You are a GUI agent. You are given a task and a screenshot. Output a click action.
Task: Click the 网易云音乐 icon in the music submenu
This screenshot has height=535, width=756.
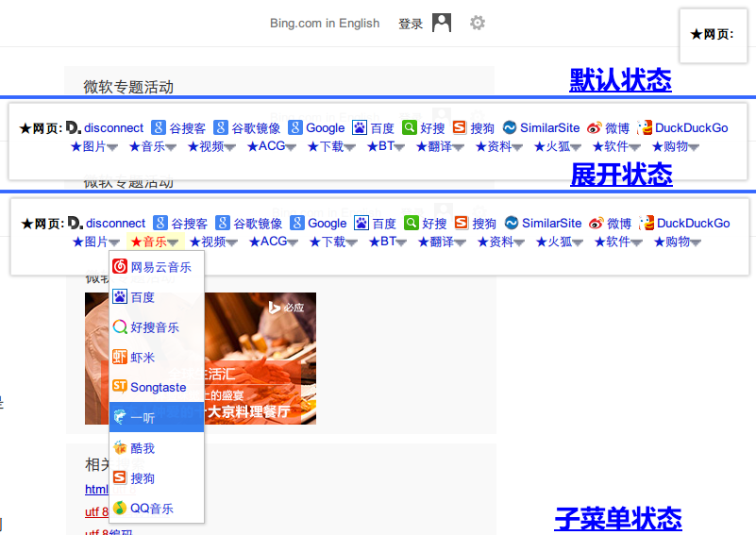[120, 266]
